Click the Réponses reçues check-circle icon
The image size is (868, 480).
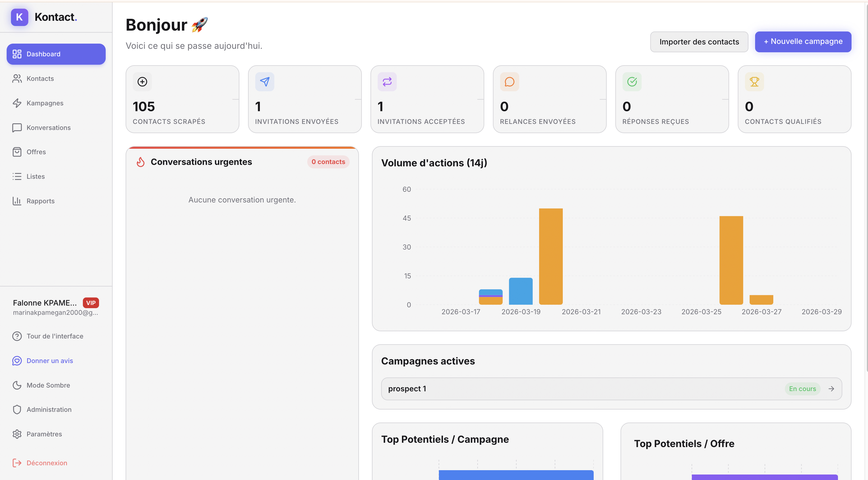[632, 81]
